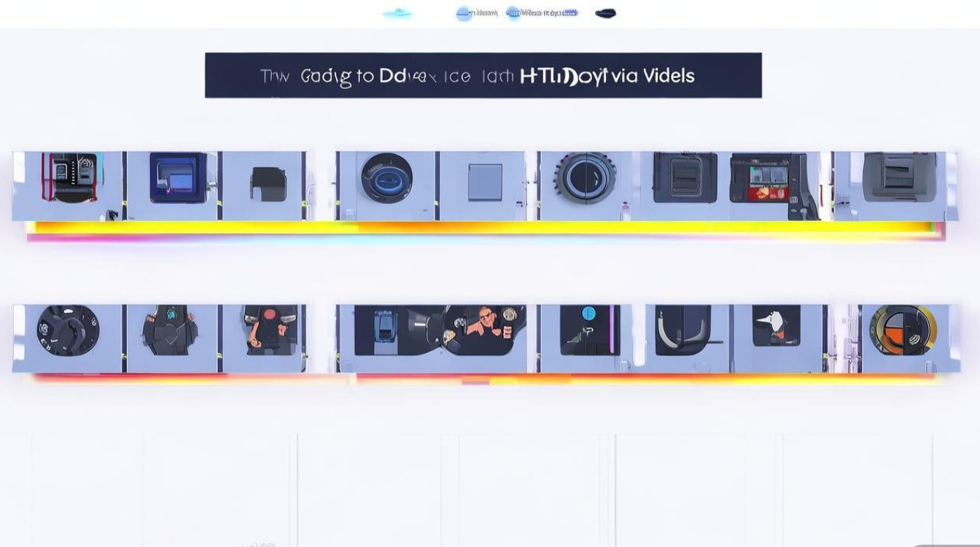This screenshot has height=547, width=980.
Task: Click the tile with white bird-shaped figure
Action: 774,326
